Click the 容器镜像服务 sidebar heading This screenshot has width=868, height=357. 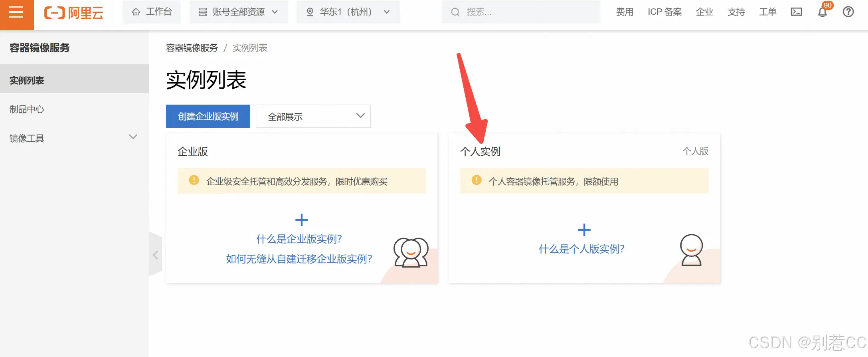point(40,48)
